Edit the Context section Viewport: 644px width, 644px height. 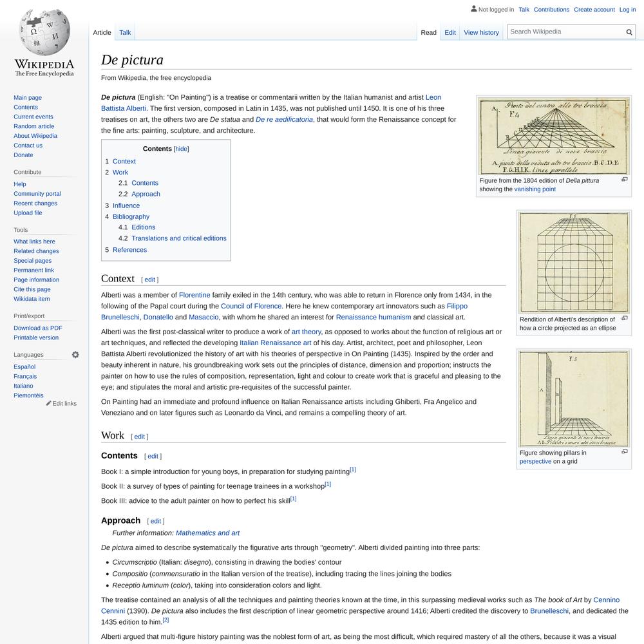click(150, 279)
